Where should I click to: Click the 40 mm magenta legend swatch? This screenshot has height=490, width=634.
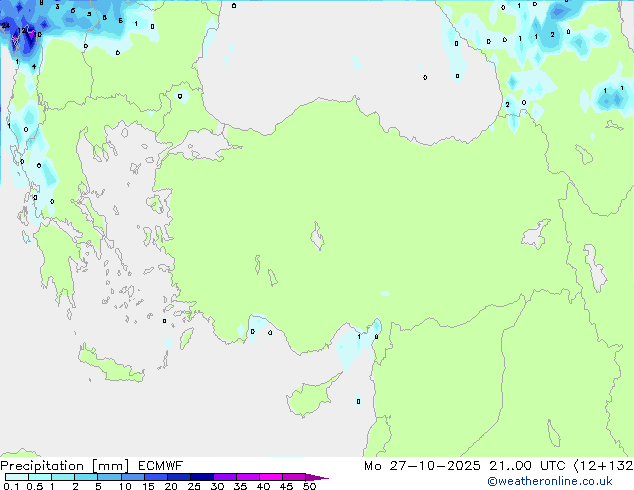click(x=271, y=477)
